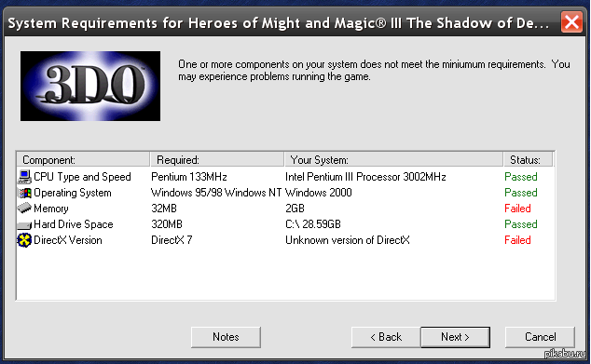Open the Notes button
Image resolution: width=591 pixels, height=364 pixels.
[226, 337]
